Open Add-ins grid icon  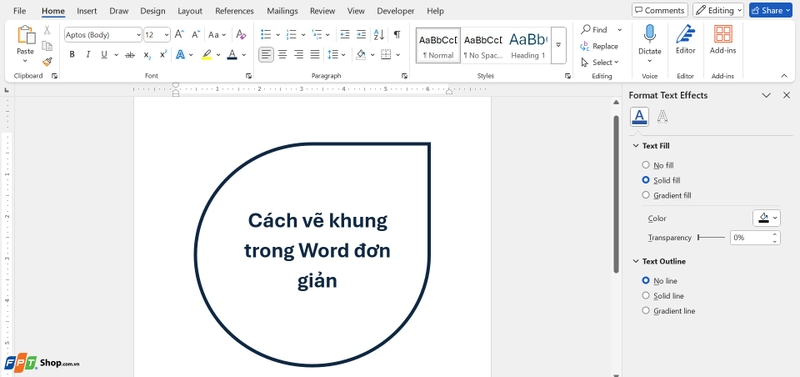click(x=722, y=34)
